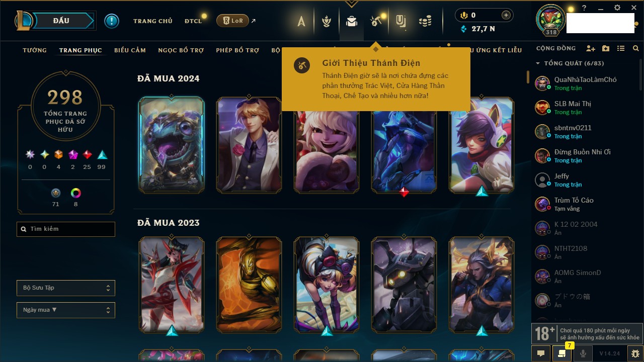Open the chat bubble icon at bottom
644x362 pixels.
pyautogui.click(x=541, y=353)
